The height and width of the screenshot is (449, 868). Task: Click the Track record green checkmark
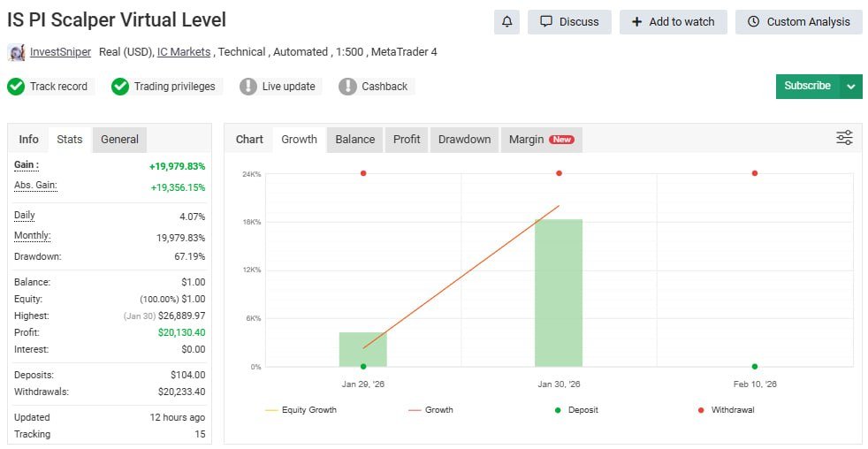tap(16, 87)
